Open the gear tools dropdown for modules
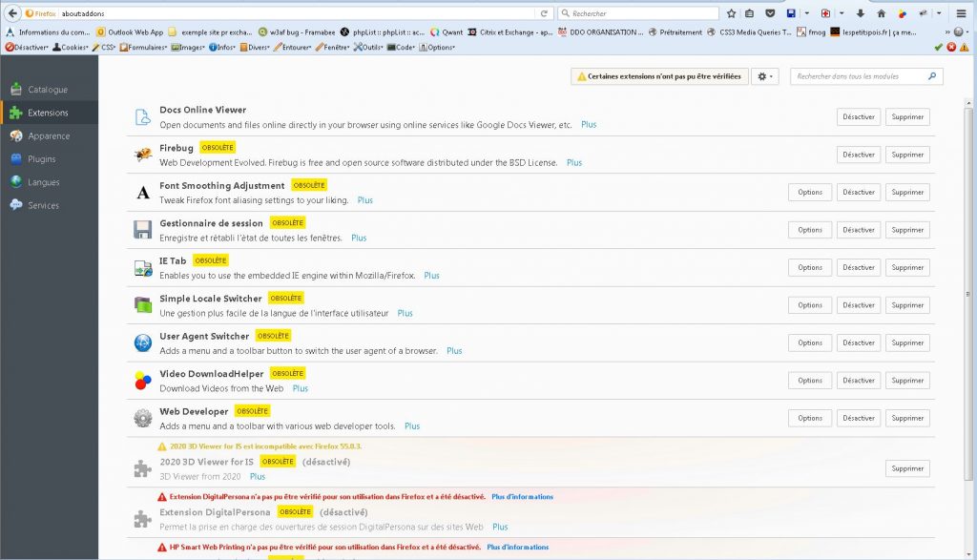The height and width of the screenshot is (560, 977). click(764, 76)
